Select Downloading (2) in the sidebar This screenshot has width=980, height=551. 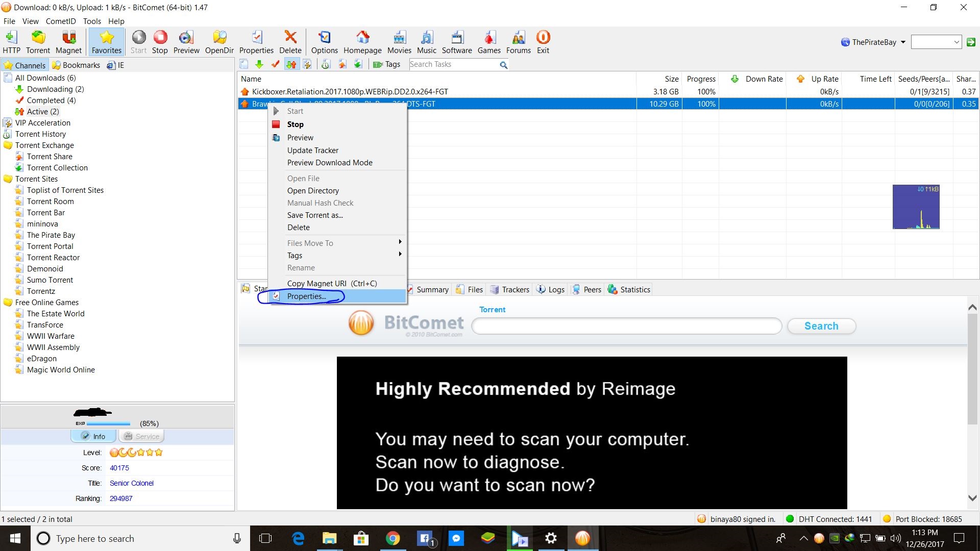coord(55,89)
